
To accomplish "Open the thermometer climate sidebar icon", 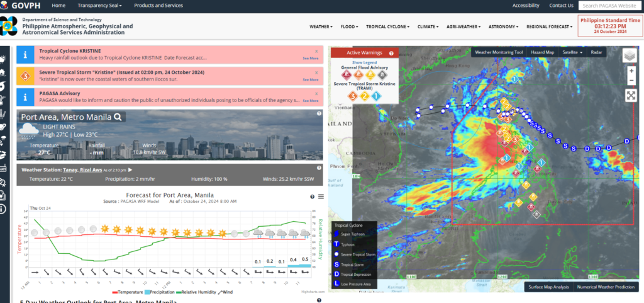I will pos(3,100).
